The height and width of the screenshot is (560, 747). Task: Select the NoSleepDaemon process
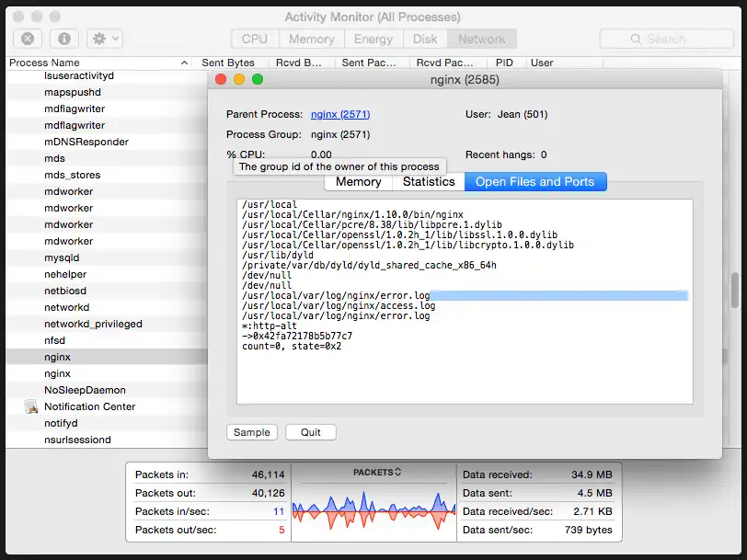click(108, 390)
